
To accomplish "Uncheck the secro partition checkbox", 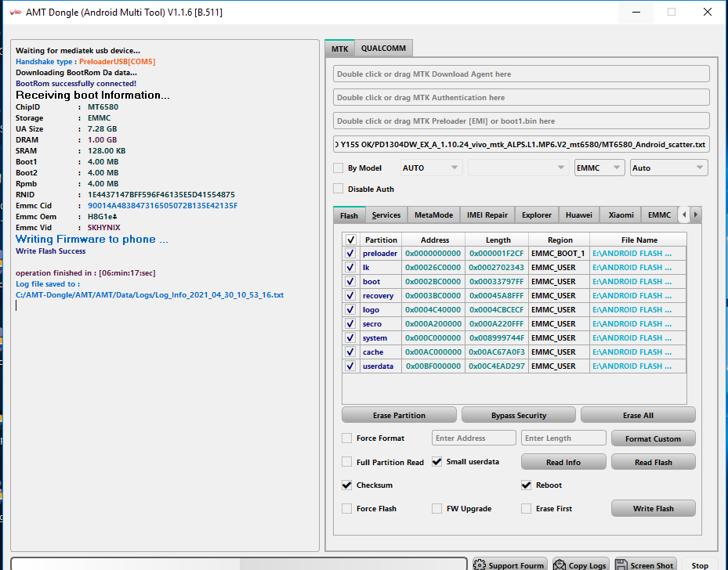I will pos(350,323).
